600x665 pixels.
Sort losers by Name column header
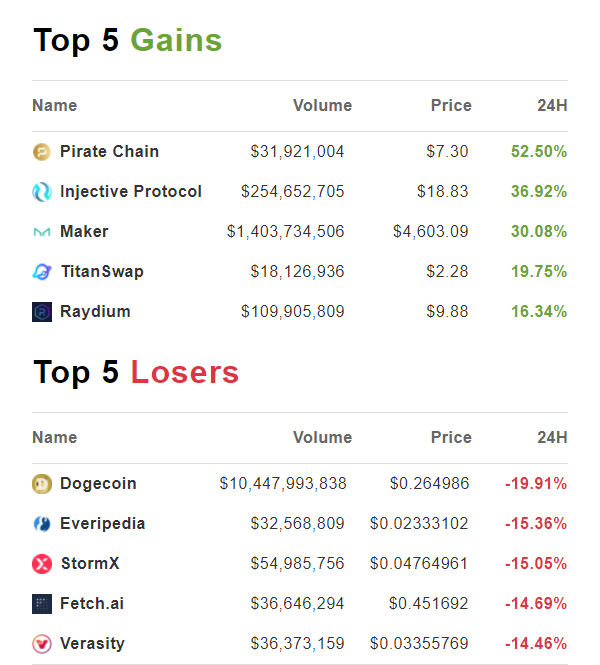pos(55,437)
